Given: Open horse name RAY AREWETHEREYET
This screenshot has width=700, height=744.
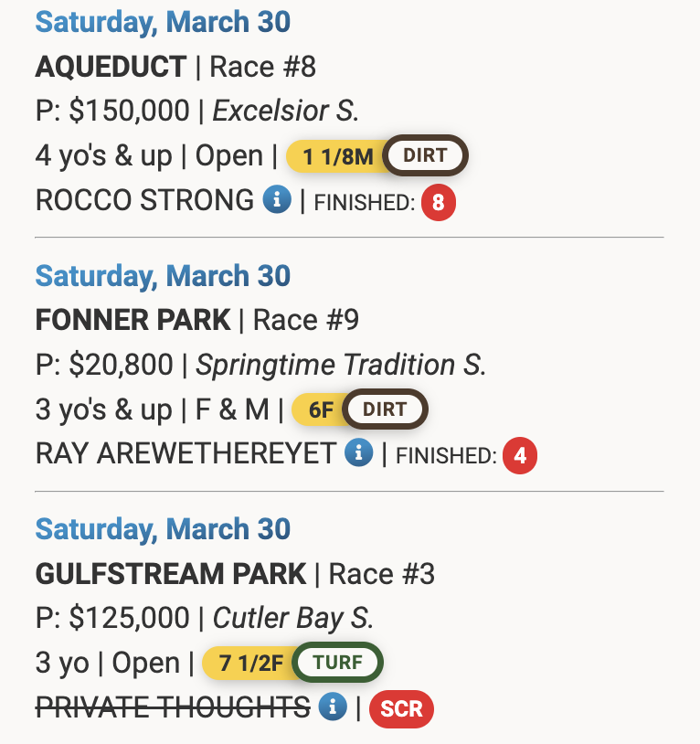Looking at the screenshot, I should [x=186, y=453].
